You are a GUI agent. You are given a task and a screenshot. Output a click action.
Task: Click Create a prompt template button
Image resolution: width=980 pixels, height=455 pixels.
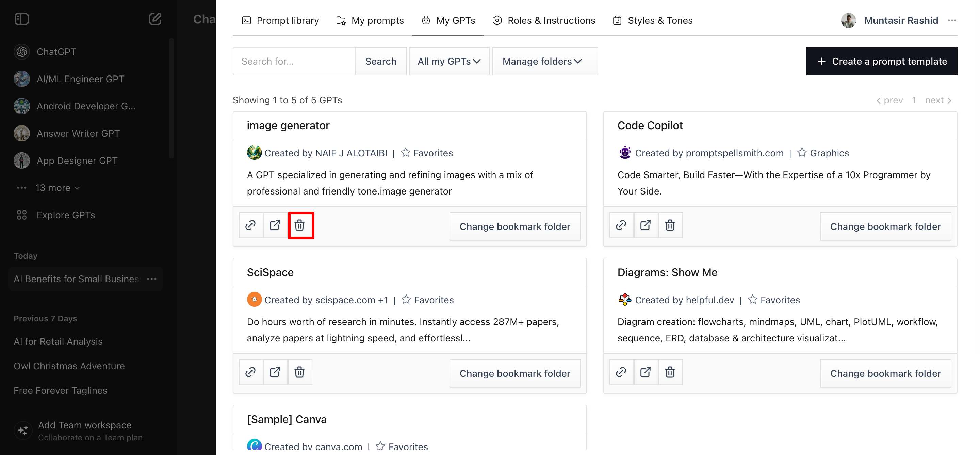tap(881, 61)
